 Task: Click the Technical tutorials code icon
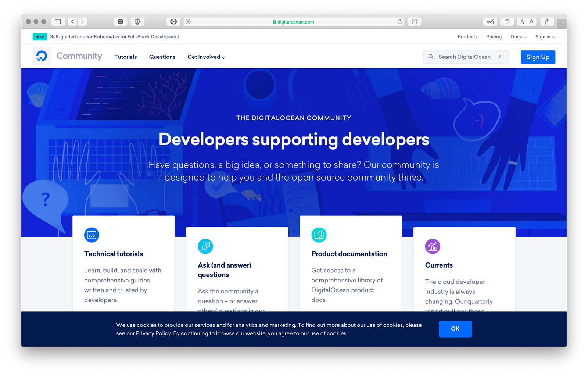pyautogui.click(x=92, y=235)
